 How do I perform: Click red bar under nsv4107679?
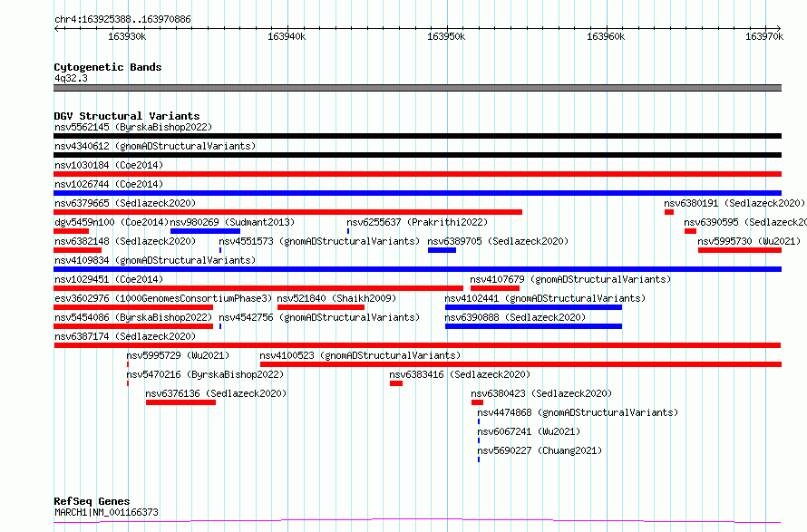(494, 288)
